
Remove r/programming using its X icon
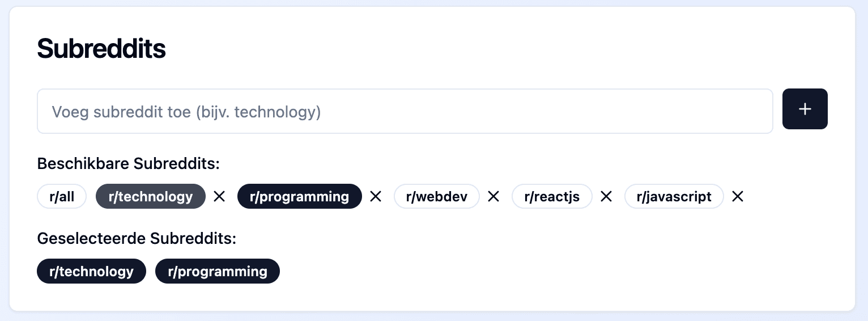click(x=376, y=197)
